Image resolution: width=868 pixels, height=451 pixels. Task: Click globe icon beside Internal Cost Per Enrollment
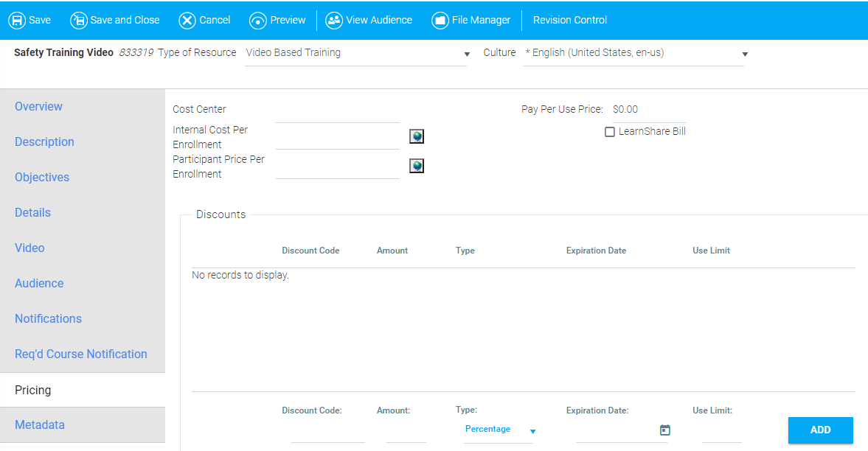point(417,136)
